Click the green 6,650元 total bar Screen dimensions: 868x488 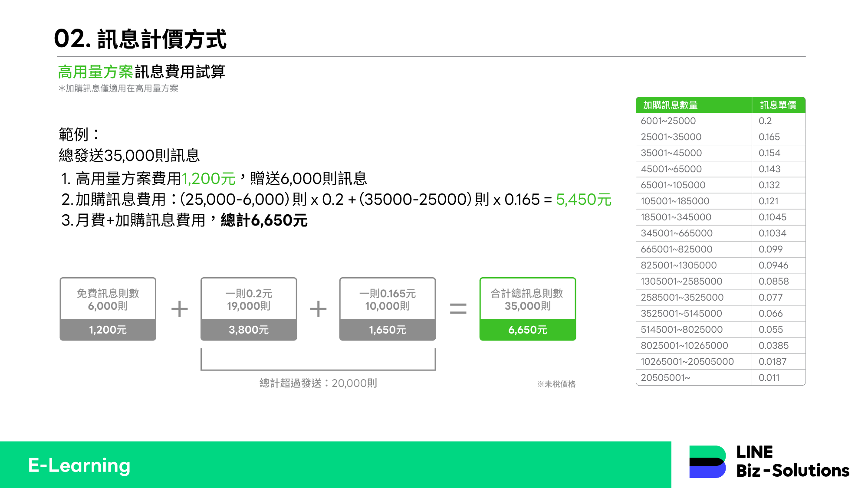pos(527,330)
